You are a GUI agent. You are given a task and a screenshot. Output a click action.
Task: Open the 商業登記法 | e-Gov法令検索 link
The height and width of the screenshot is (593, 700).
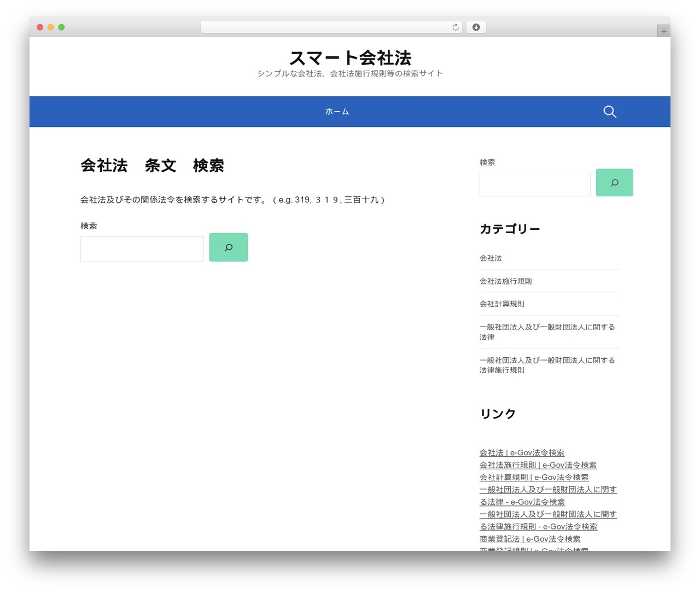click(x=530, y=539)
